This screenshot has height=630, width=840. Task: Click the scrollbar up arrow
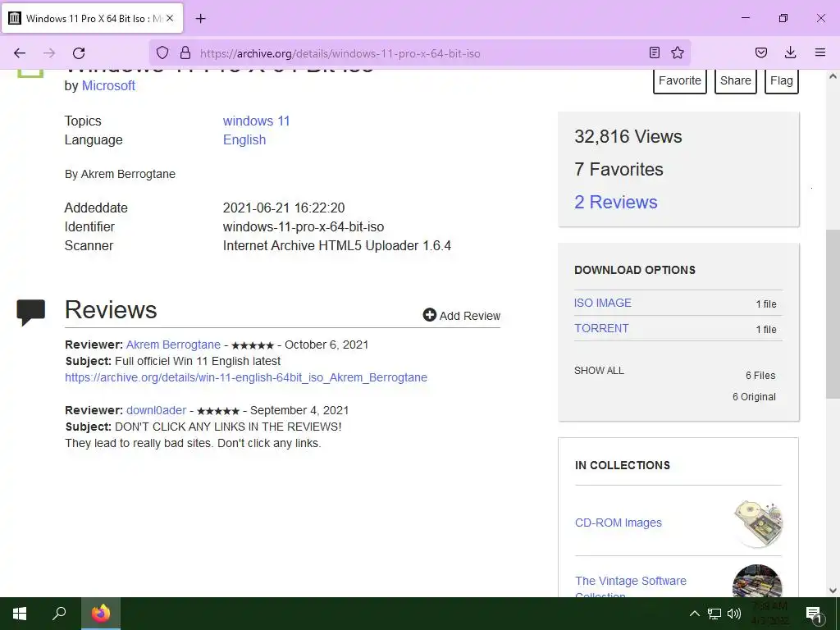coord(833,76)
